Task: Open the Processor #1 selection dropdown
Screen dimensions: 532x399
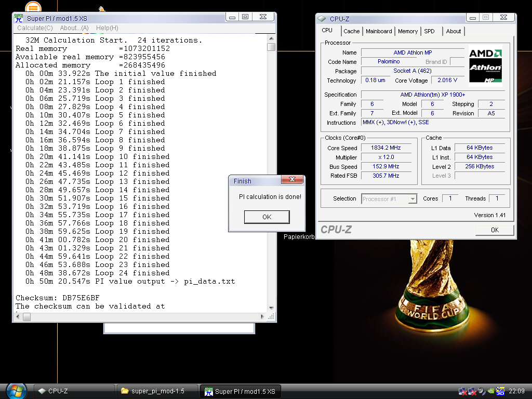Action: 389,199
